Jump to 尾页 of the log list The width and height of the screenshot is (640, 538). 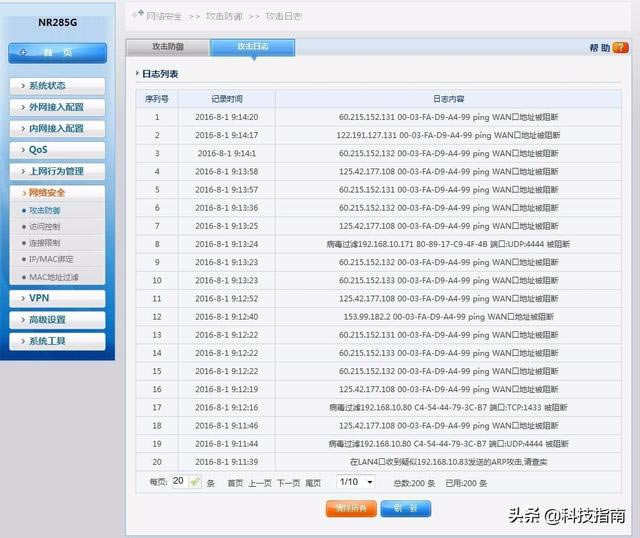coord(314,482)
